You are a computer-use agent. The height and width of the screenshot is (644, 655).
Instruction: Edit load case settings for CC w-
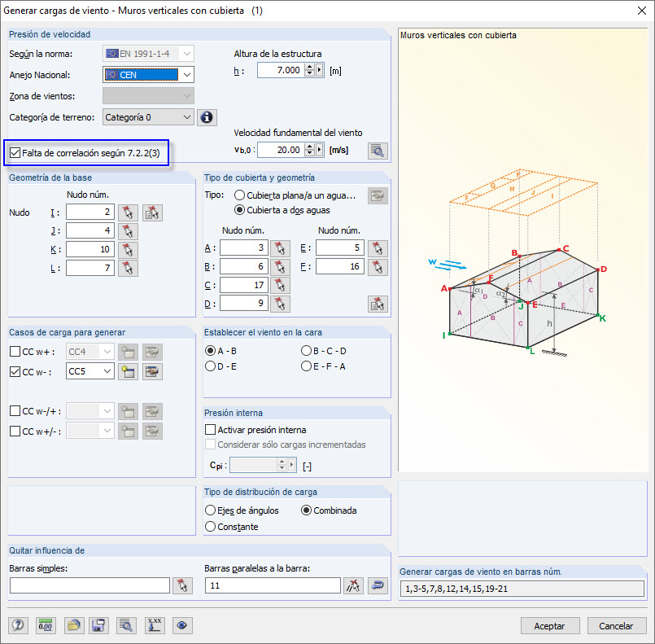click(152, 371)
